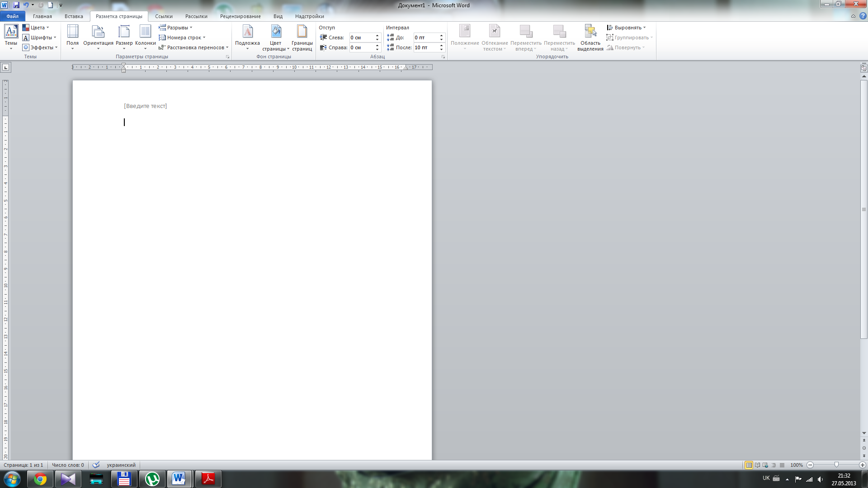
Task: Open uTorrent from the taskbar
Action: tap(152, 479)
